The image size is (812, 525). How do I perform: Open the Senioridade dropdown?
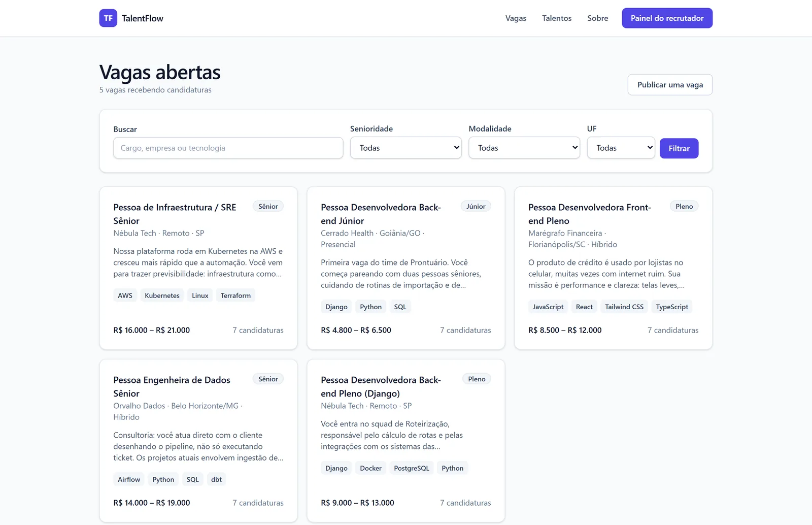coord(406,148)
